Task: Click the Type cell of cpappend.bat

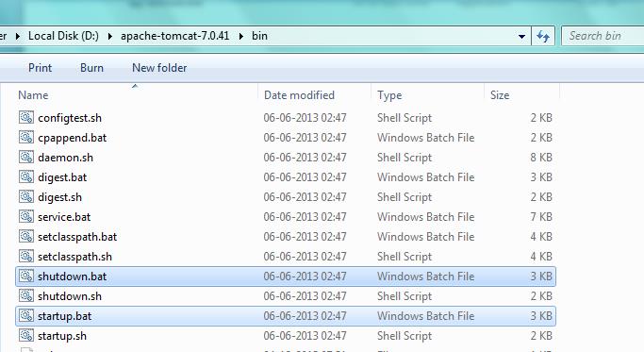Action: point(425,138)
